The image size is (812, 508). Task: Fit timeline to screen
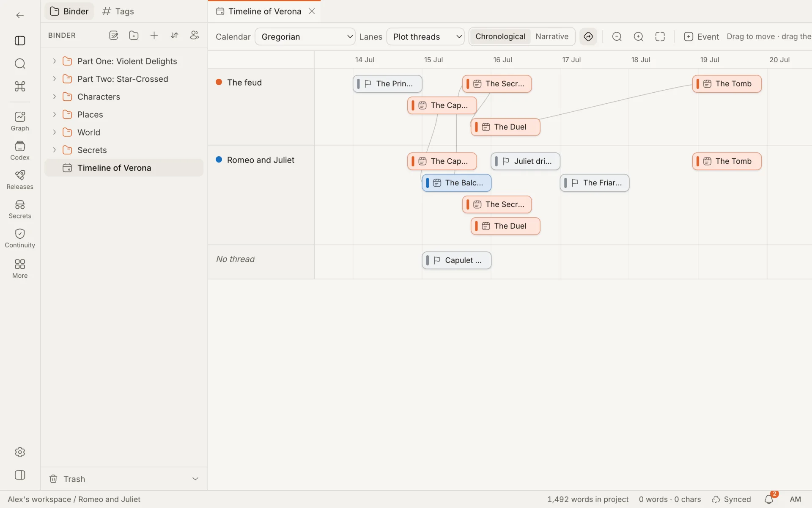660,37
